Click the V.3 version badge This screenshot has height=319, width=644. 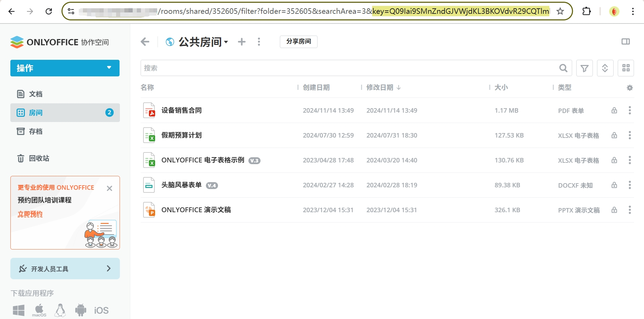pyautogui.click(x=255, y=161)
